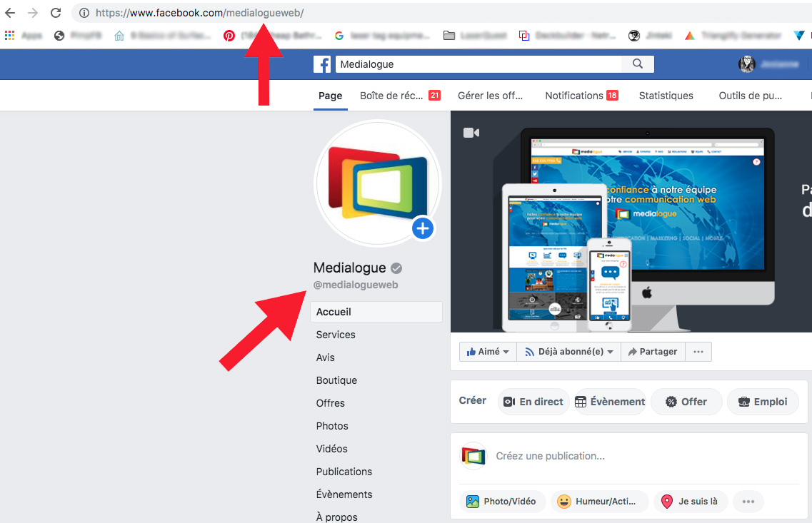The width and height of the screenshot is (812, 523).
Task: Click the search magnifying glass icon
Action: pos(637,64)
